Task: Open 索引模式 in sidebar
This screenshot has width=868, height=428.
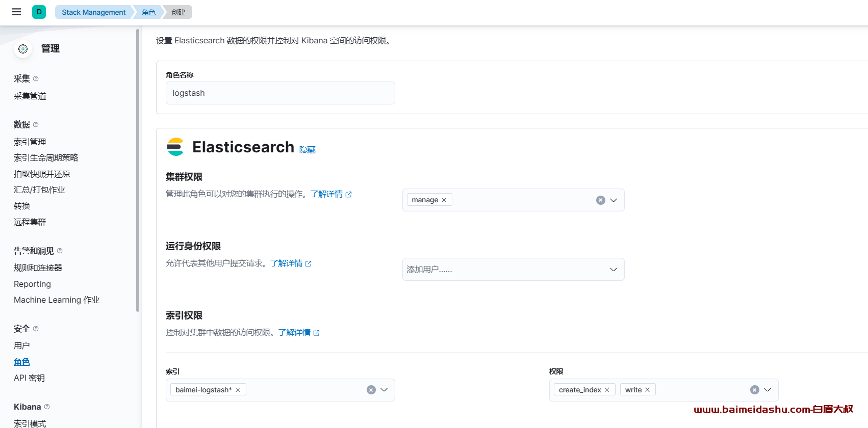Action: [x=30, y=423]
